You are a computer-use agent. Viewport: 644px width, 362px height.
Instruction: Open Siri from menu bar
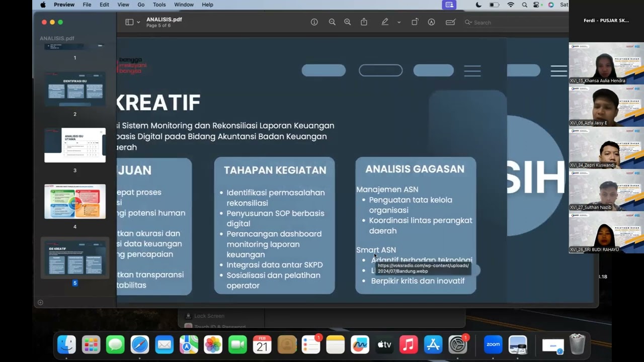pyautogui.click(x=551, y=5)
